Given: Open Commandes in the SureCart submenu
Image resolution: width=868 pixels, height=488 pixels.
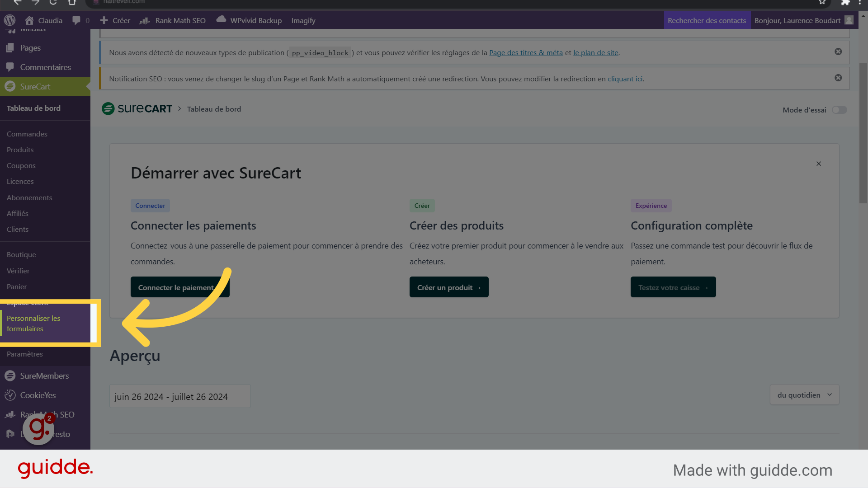Looking at the screenshot, I should tap(27, 134).
